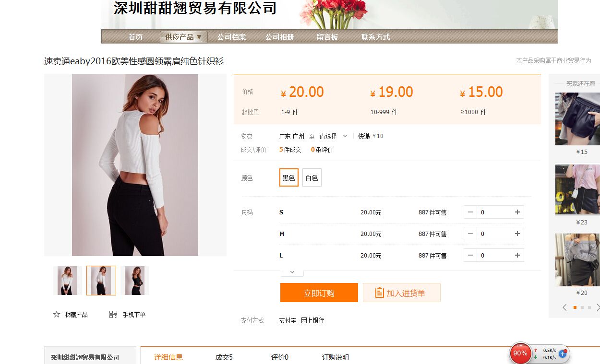Click the star icon to favorite product
The width and height of the screenshot is (600, 364).
tap(57, 315)
